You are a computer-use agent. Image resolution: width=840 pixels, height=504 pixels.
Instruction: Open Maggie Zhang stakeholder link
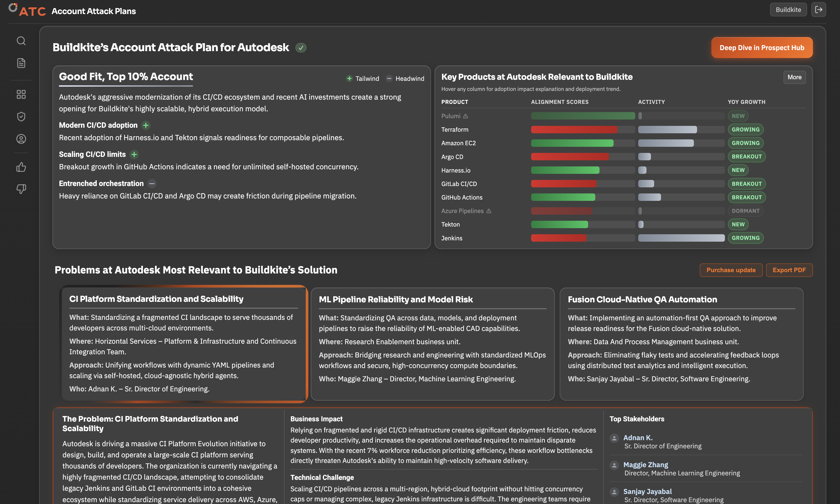click(645, 465)
